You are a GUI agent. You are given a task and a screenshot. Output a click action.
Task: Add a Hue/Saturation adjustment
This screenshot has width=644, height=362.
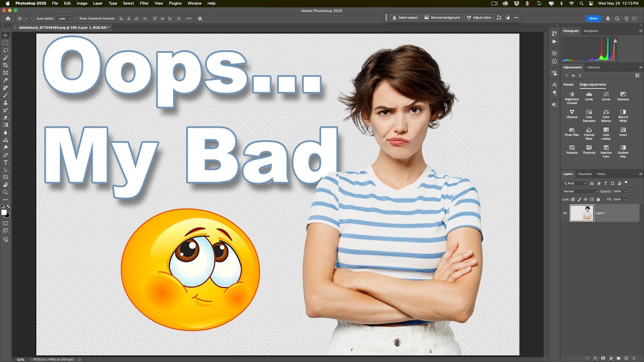click(x=589, y=116)
